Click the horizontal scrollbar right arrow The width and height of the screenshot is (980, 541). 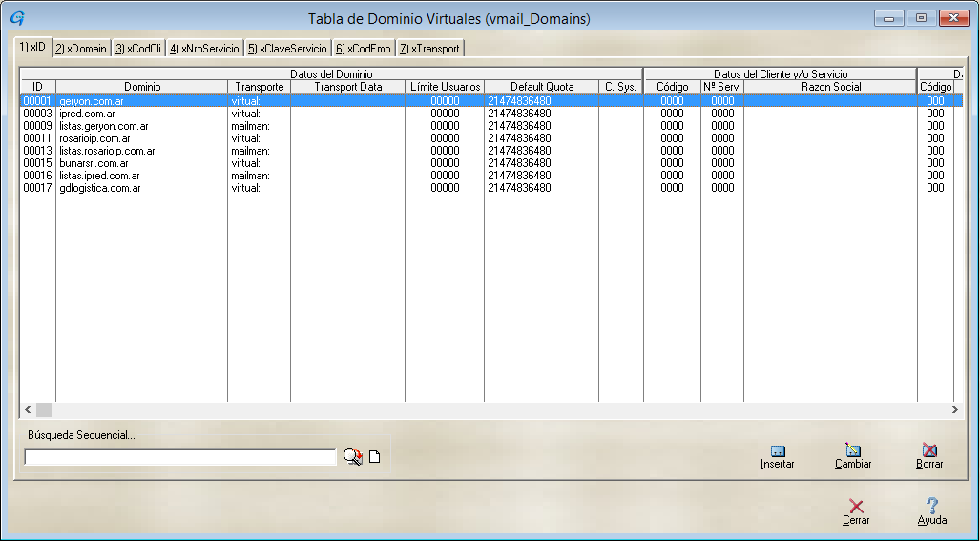click(955, 410)
